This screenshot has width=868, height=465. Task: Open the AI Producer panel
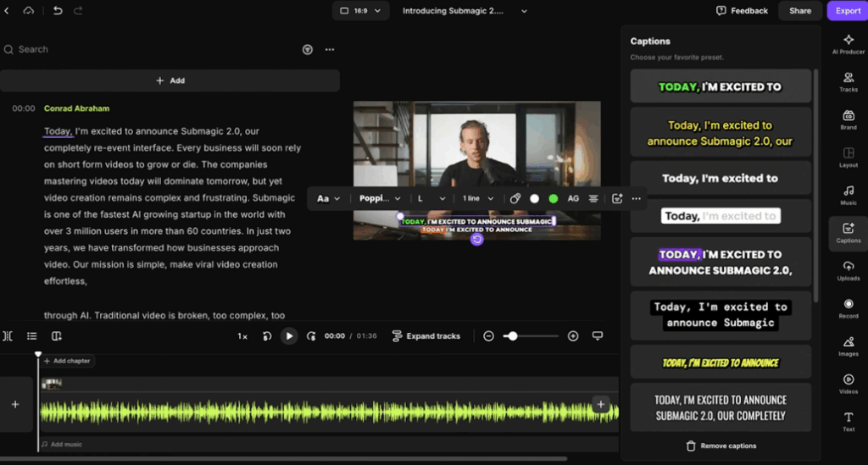[x=848, y=44]
